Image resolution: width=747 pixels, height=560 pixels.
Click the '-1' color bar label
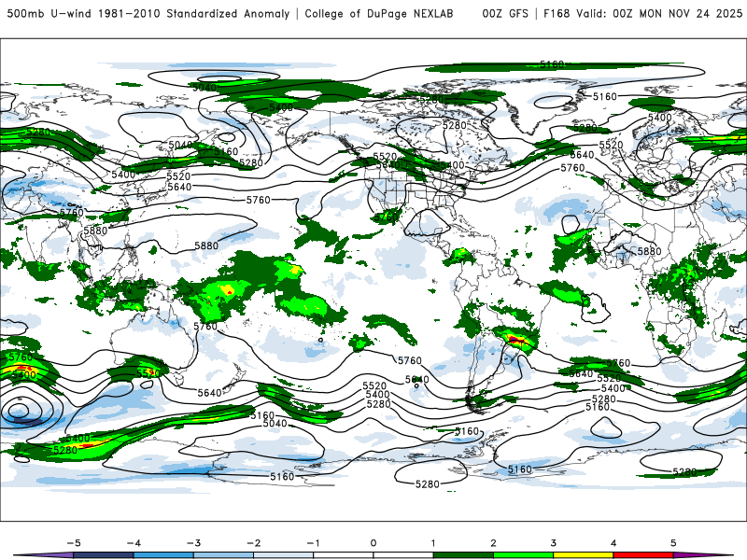click(313, 543)
